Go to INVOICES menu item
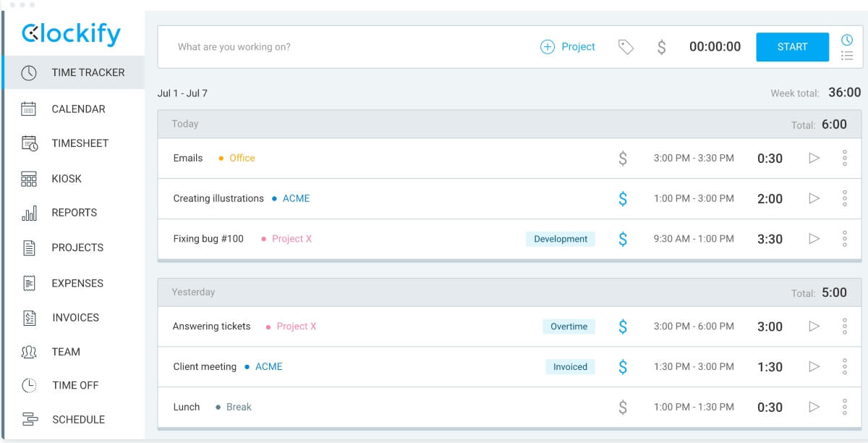Viewport: 868px width, 443px height. pos(76,317)
